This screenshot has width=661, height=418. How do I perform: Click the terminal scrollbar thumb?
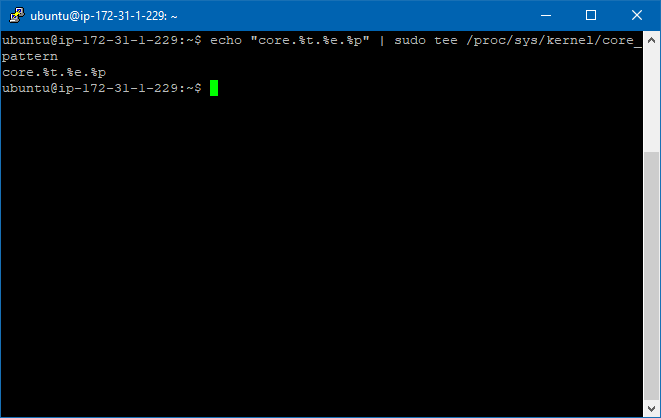(x=651, y=276)
